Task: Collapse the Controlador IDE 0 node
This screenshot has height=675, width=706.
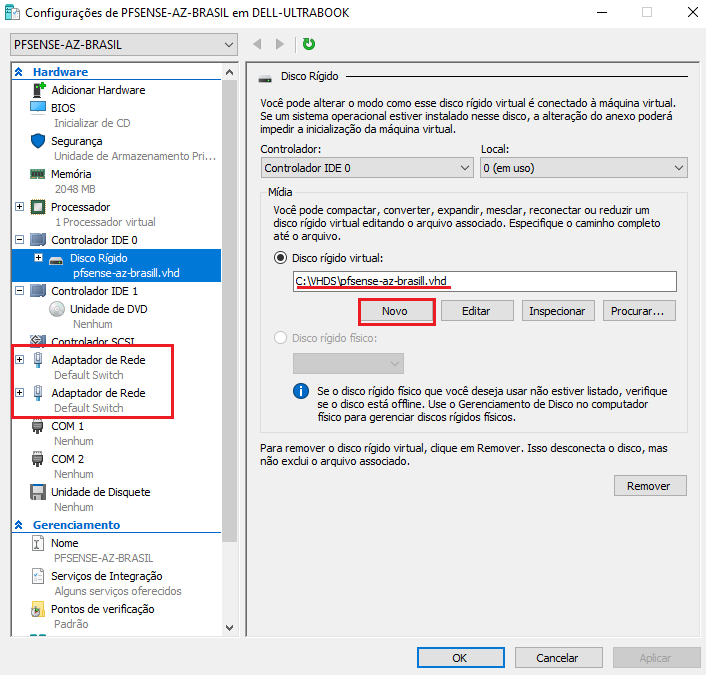Action: click(x=19, y=240)
